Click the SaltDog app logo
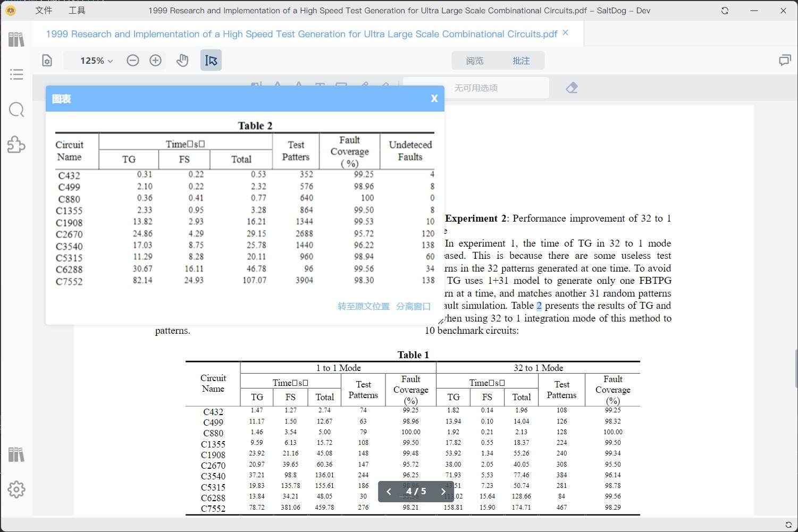The image size is (798, 532). tap(10, 11)
